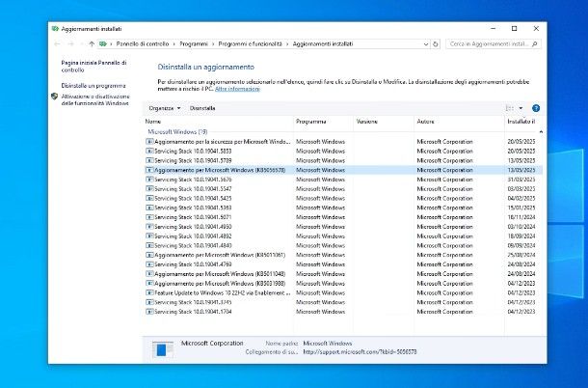Collapse the Microsoft Windows group arrow
This screenshot has height=388, width=588.
tap(541, 132)
